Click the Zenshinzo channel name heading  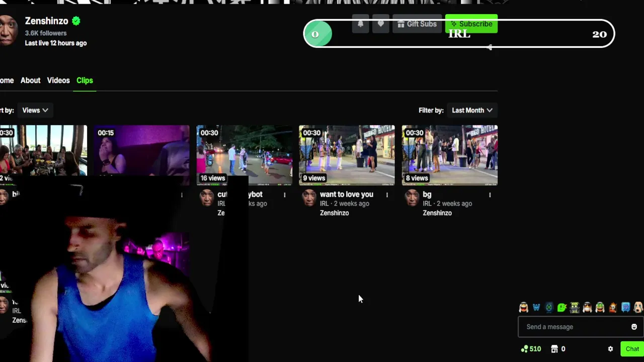click(47, 21)
